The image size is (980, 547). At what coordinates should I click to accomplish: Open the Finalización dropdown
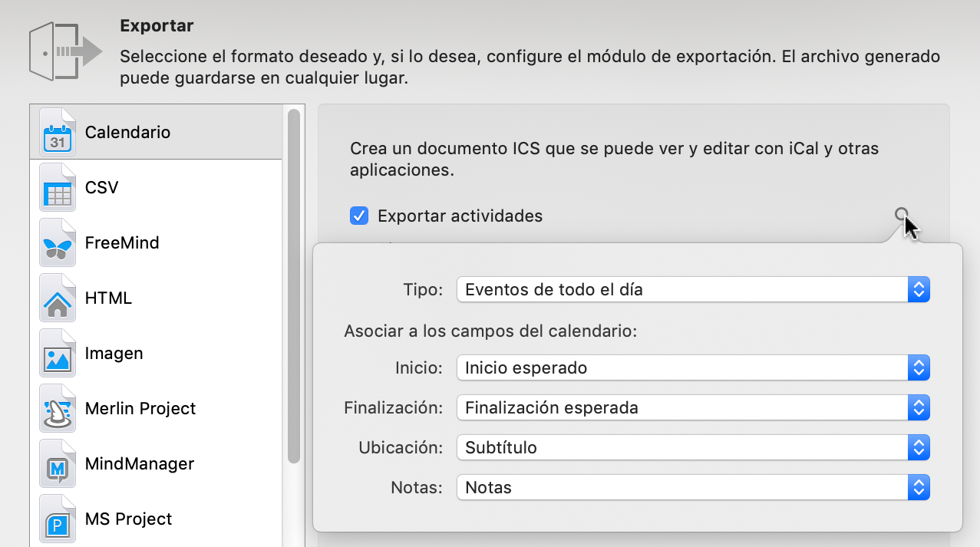919,407
